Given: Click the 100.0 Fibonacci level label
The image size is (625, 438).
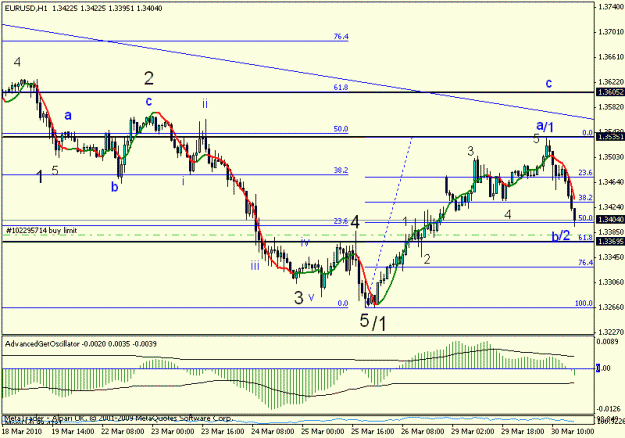Looking at the screenshot, I should click(x=584, y=303).
